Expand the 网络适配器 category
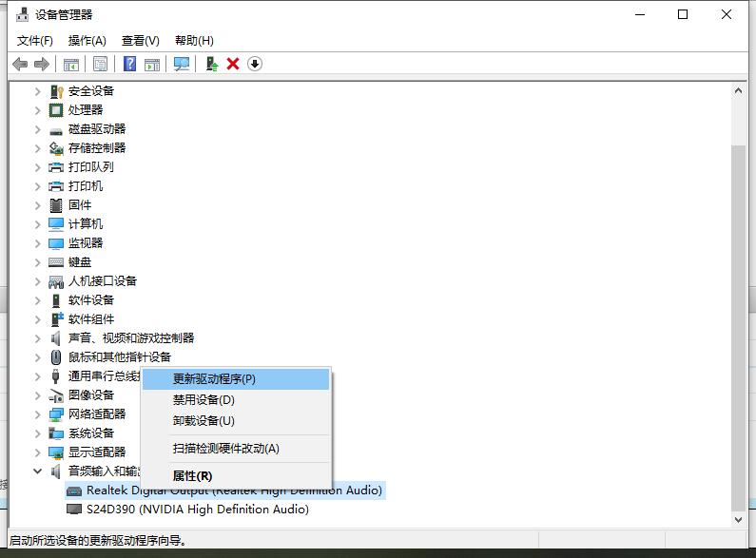This screenshot has height=558, width=756. 38,414
